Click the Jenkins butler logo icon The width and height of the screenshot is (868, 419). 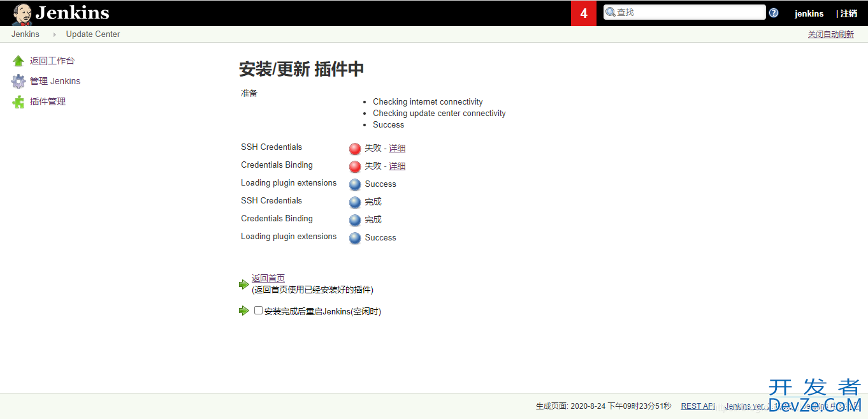[x=22, y=14]
